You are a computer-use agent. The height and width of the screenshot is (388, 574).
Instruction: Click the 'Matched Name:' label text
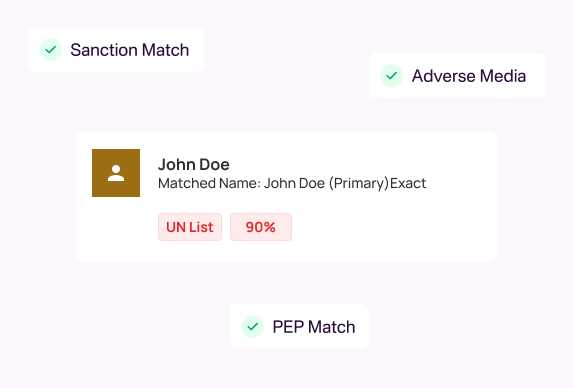[209, 183]
